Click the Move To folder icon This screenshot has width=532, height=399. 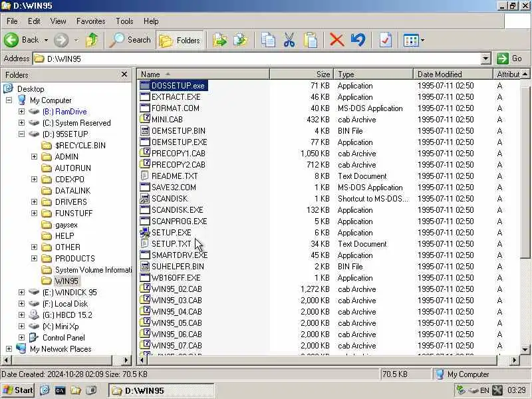[x=219, y=40]
